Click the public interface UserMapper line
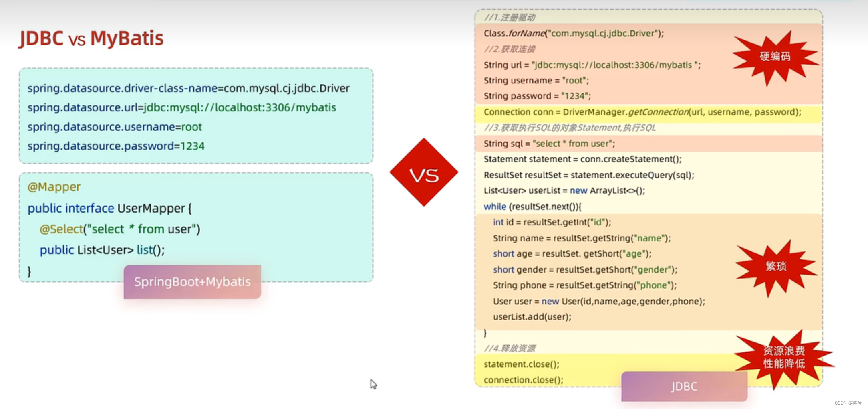 pyautogui.click(x=110, y=208)
